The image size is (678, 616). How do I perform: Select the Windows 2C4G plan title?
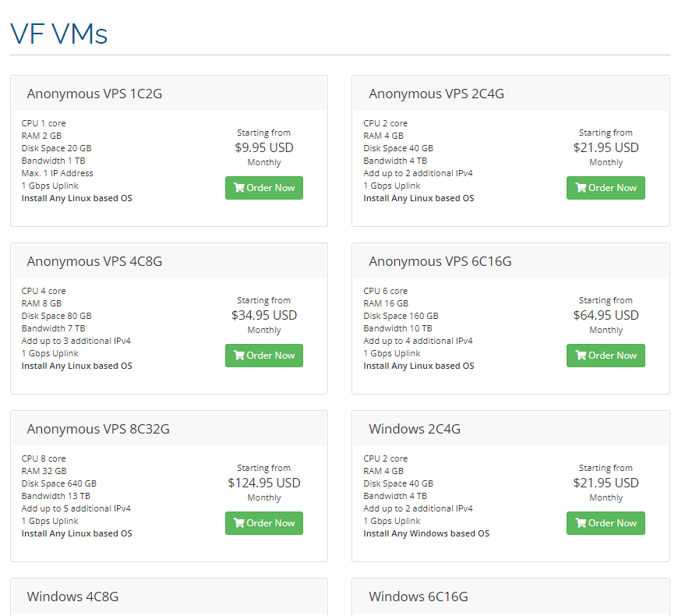click(x=415, y=429)
